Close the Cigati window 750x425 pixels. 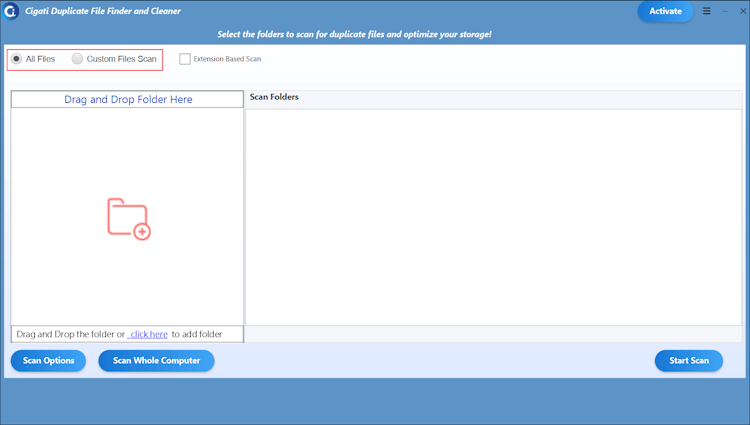(743, 11)
